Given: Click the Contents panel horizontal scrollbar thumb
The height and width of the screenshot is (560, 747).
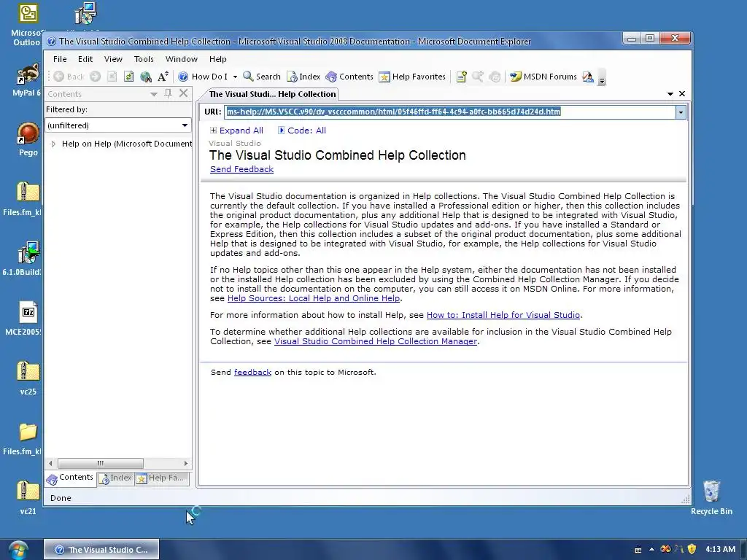Looking at the screenshot, I should click(100, 463).
